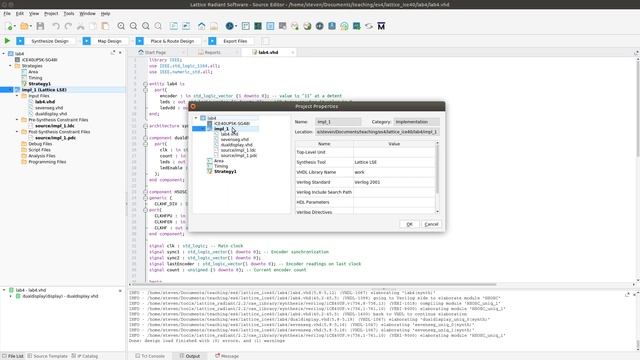This screenshot has width=640, height=360.
Task: Select sevenseg.vhd in the dialog tree
Action: tap(235, 140)
